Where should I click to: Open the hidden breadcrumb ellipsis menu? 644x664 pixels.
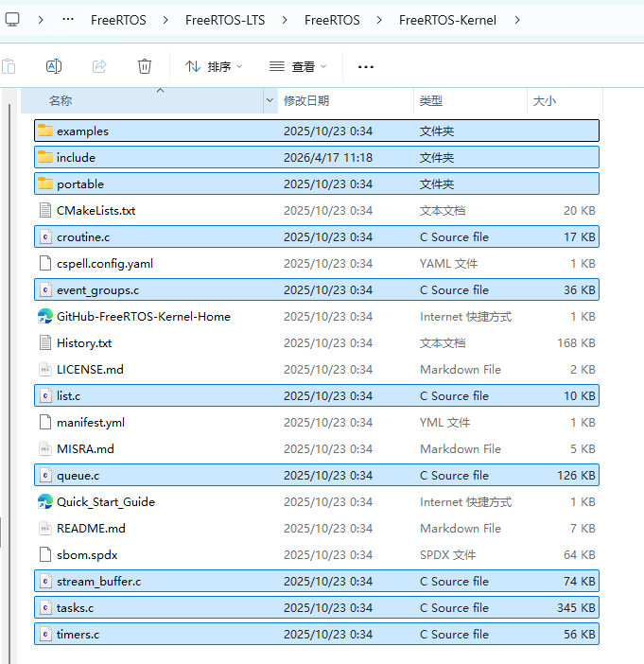(68, 20)
